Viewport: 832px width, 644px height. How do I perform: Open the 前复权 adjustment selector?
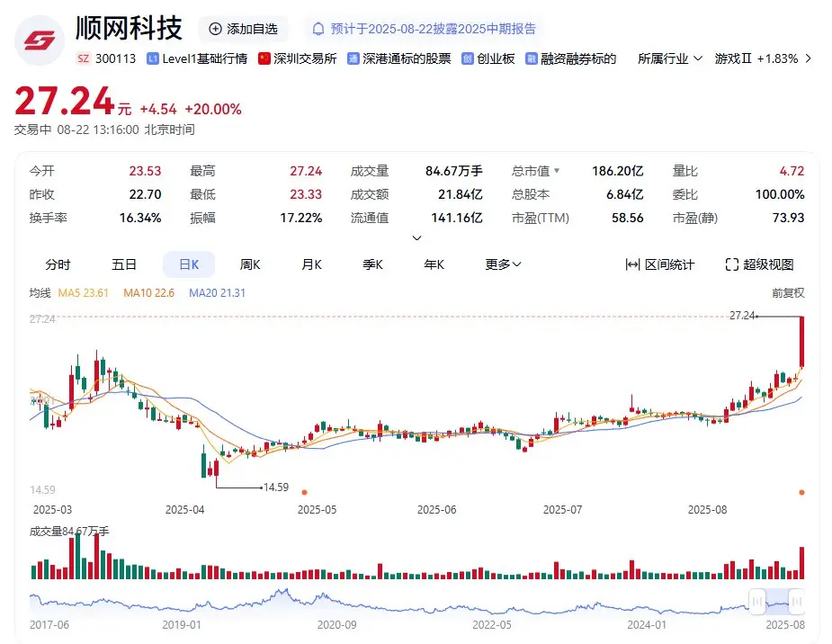(788, 293)
